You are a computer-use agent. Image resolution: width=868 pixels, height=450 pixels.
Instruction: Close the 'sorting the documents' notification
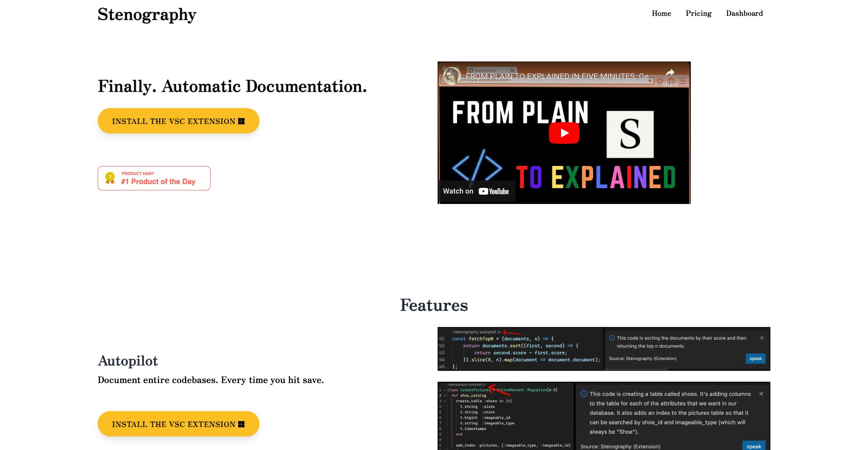point(762,338)
